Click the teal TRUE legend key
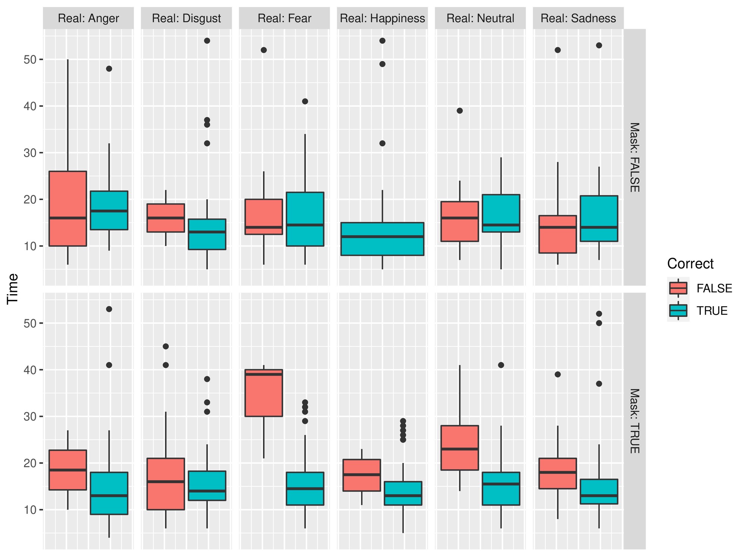 point(678,311)
